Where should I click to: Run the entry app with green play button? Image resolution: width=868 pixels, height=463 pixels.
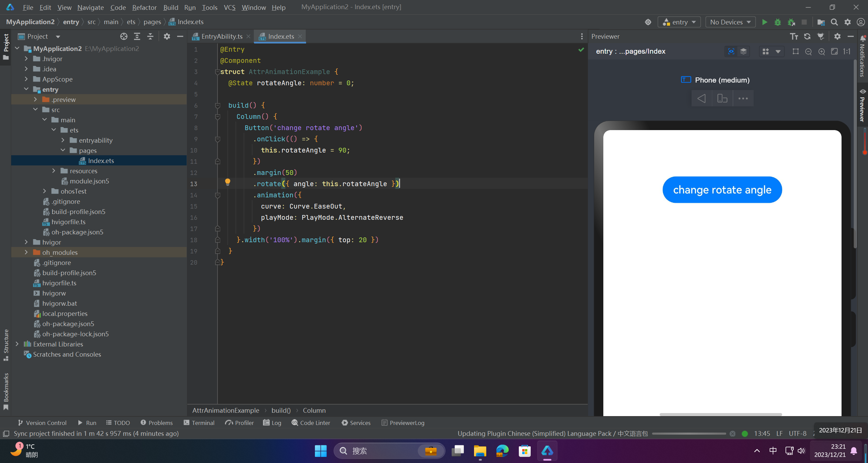coord(765,22)
